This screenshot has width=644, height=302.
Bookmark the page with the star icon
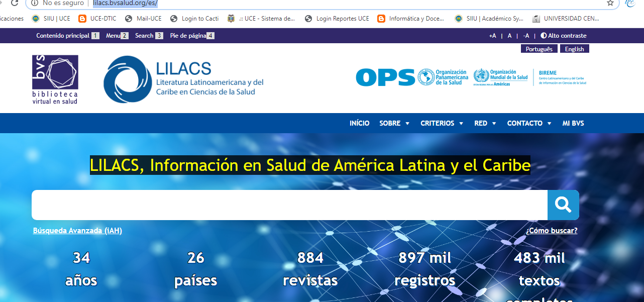pos(610,3)
